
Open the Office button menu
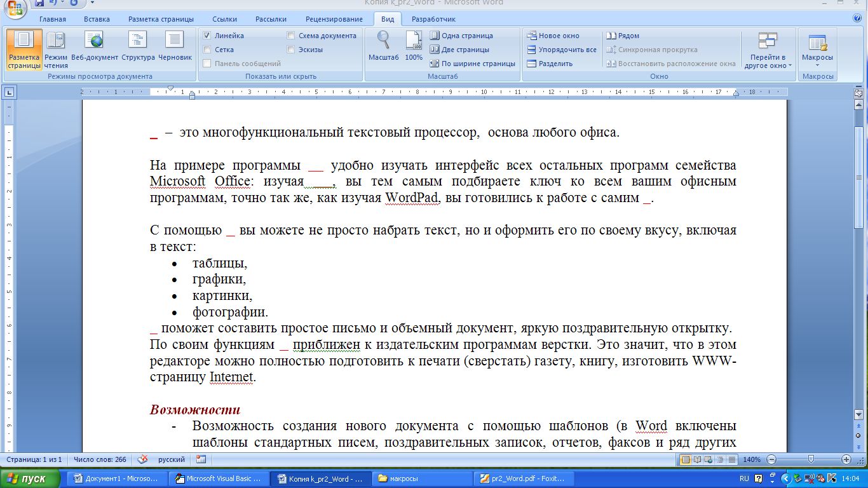click(15, 9)
